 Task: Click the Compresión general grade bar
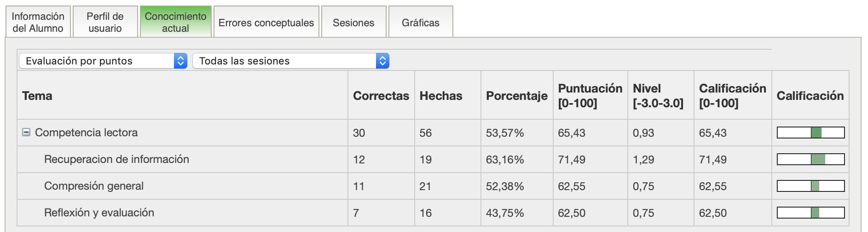(x=810, y=186)
